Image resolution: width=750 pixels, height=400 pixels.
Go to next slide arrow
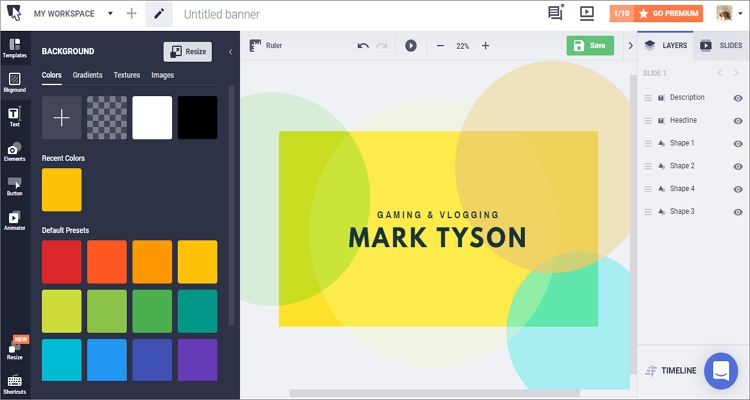pyautogui.click(x=736, y=73)
